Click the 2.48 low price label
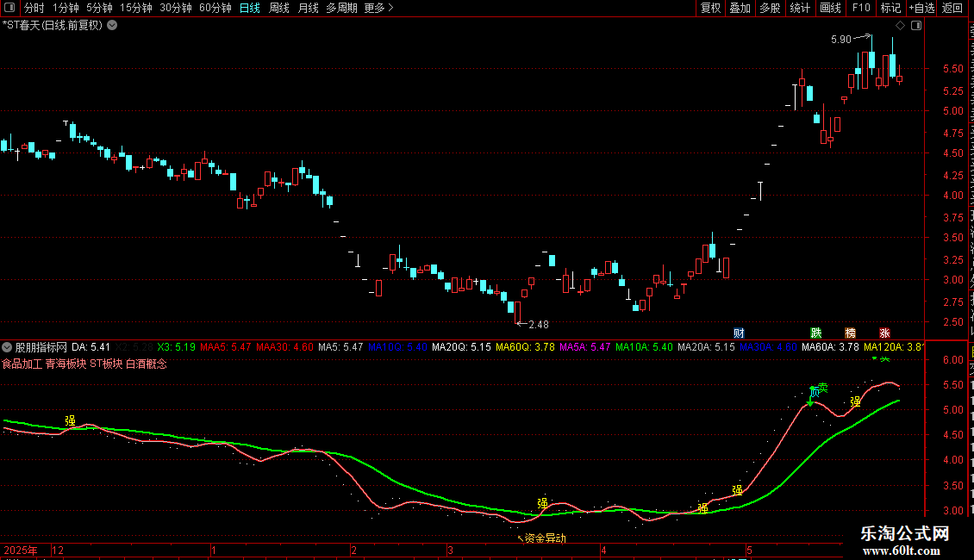Image resolution: width=974 pixels, height=560 pixels. (539, 325)
